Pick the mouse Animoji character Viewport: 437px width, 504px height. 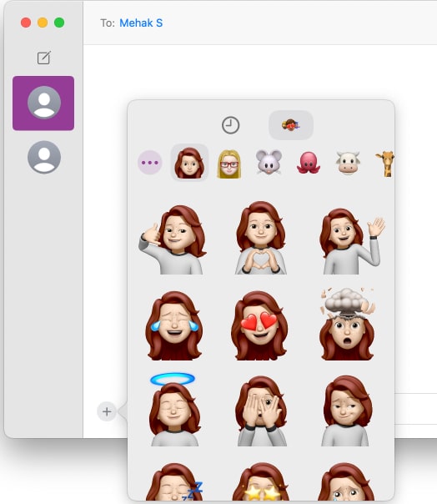[269, 163]
